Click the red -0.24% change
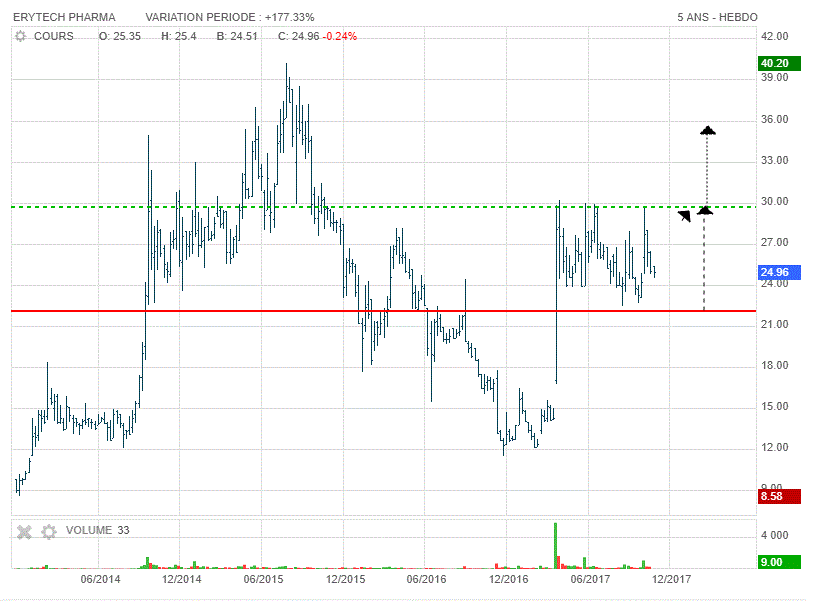 (x=340, y=36)
